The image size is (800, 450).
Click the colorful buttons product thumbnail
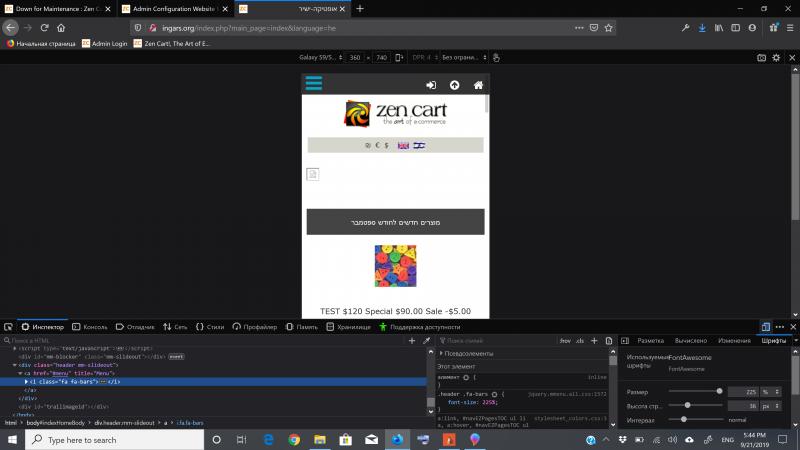[x=395, y=266]
